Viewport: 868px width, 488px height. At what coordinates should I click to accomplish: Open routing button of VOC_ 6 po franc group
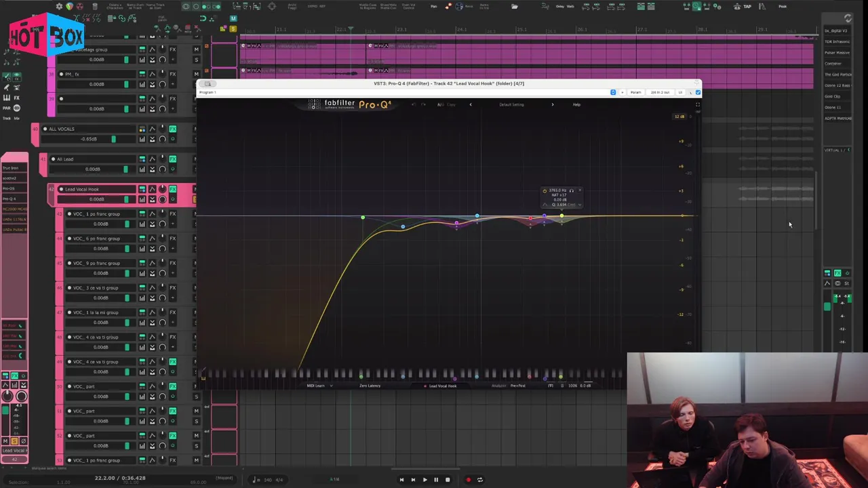(x=142, y=239)
